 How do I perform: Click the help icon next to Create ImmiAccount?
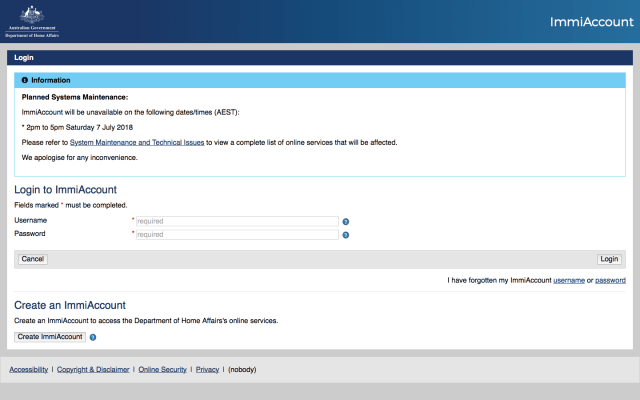(93, 337)
